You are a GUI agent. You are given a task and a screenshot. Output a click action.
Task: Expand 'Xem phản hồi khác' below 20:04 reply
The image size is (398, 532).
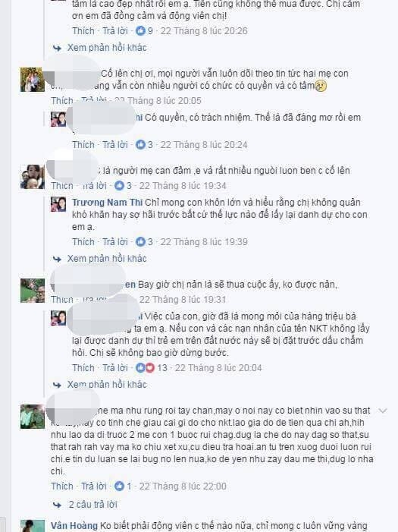click(x=107, y=385)
